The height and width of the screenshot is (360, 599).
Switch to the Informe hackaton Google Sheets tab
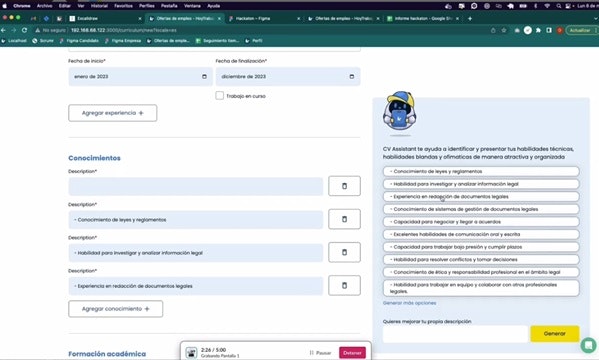[423, 18]
